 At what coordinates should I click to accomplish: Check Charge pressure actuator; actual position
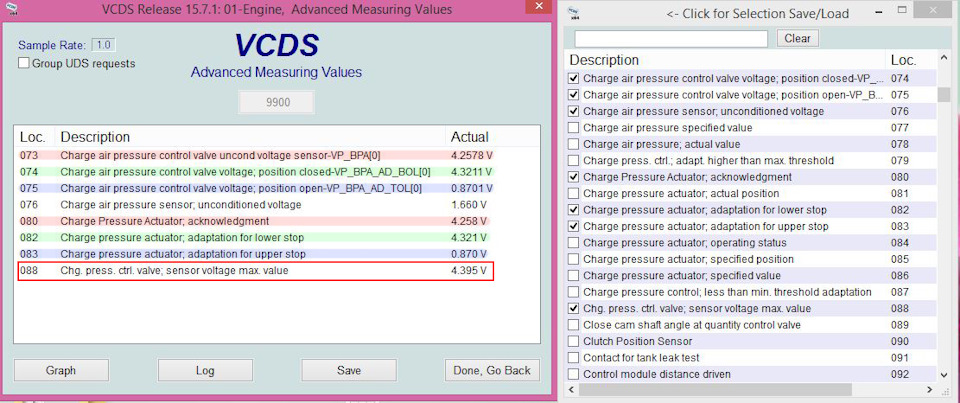click(573, 194)
